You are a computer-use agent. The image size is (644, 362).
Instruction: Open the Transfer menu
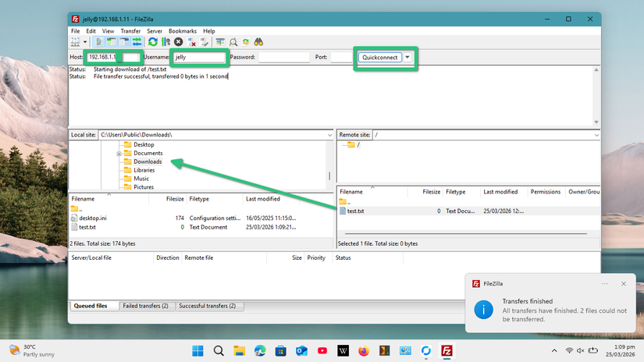[130, 30]
